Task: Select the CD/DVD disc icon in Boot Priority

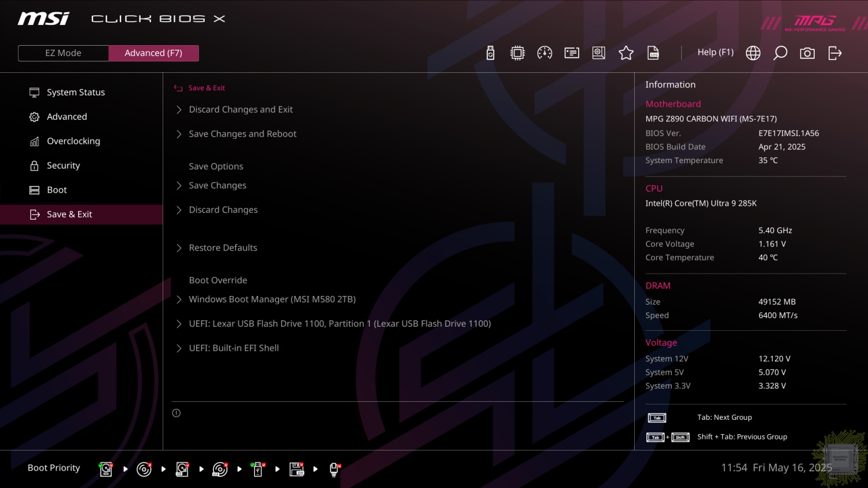Action: [x=144, y=469]
